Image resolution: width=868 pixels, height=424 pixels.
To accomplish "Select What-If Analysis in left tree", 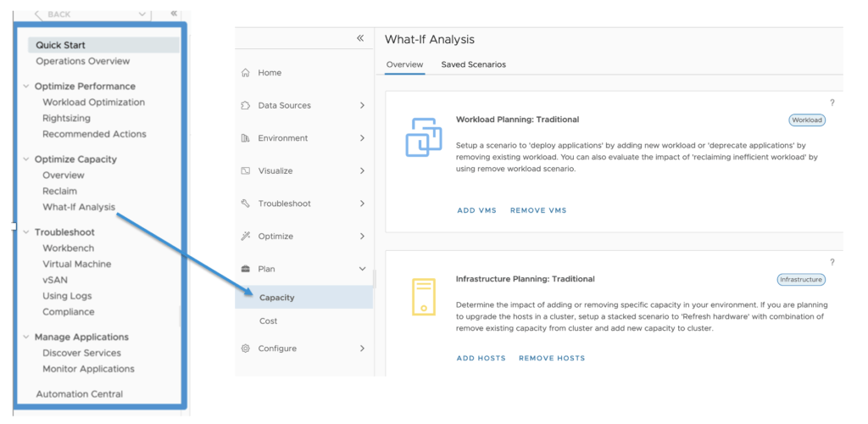I will click(x=79, y=207).
